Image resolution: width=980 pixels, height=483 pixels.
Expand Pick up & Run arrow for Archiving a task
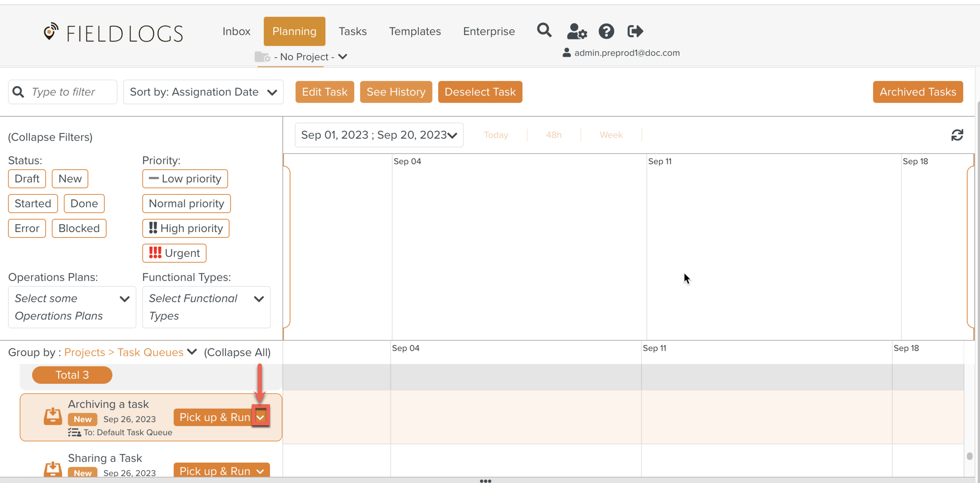[x=260, y=417]
